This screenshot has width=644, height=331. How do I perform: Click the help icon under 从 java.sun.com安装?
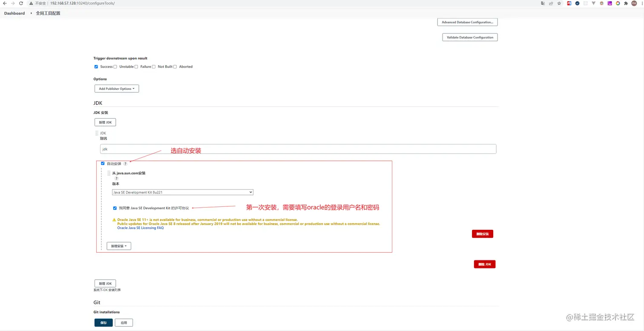[x=116, y=179]
